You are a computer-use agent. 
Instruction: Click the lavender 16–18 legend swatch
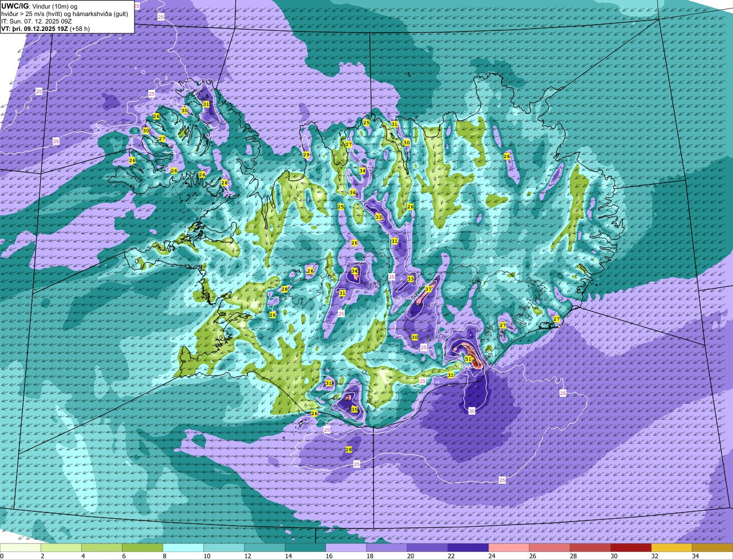click(346, 548)
